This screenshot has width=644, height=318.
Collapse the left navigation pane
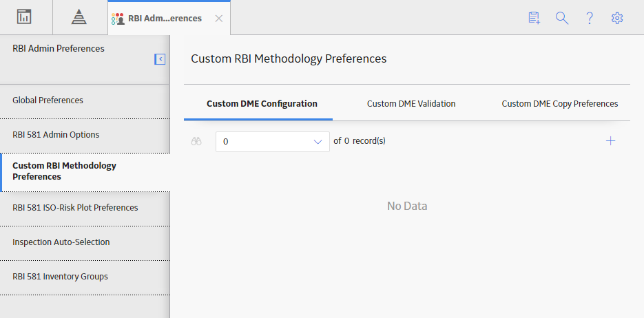(160, 59)
